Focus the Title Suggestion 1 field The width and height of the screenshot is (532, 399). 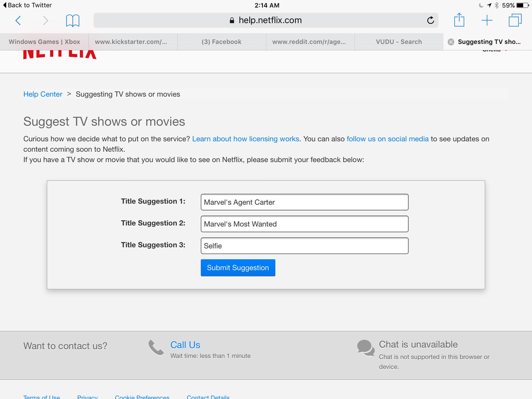tap(305, 202)
